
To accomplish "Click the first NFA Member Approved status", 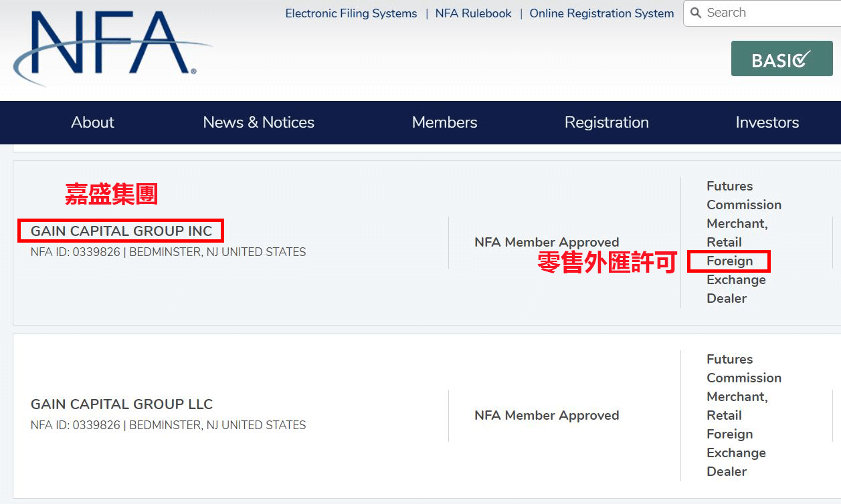I will point(547,242).
